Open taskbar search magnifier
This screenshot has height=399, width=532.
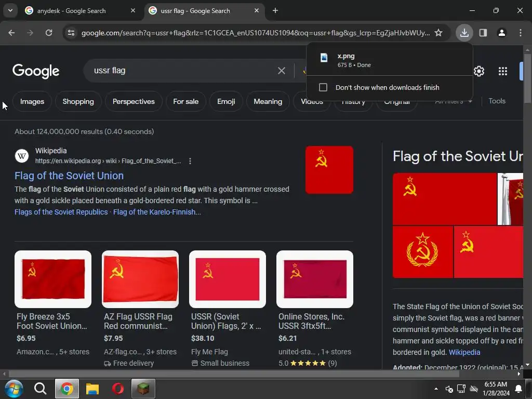click(x=40, y=389)
